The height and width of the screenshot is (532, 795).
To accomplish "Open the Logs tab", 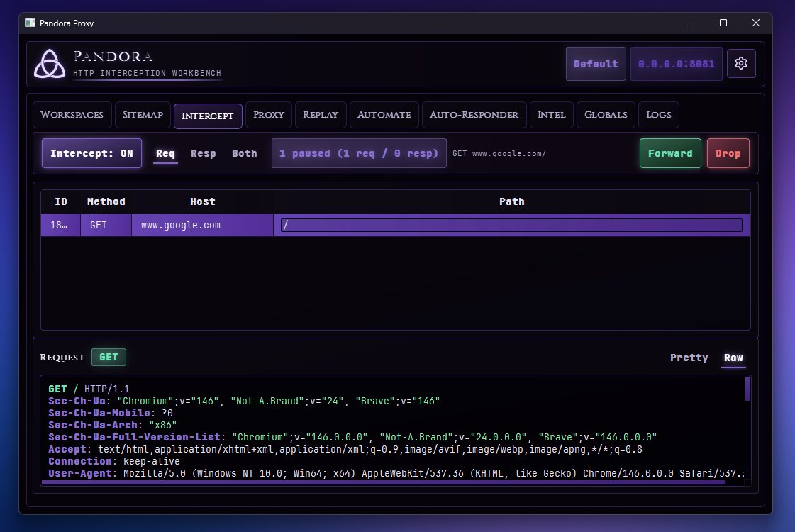I will [659, 115].
